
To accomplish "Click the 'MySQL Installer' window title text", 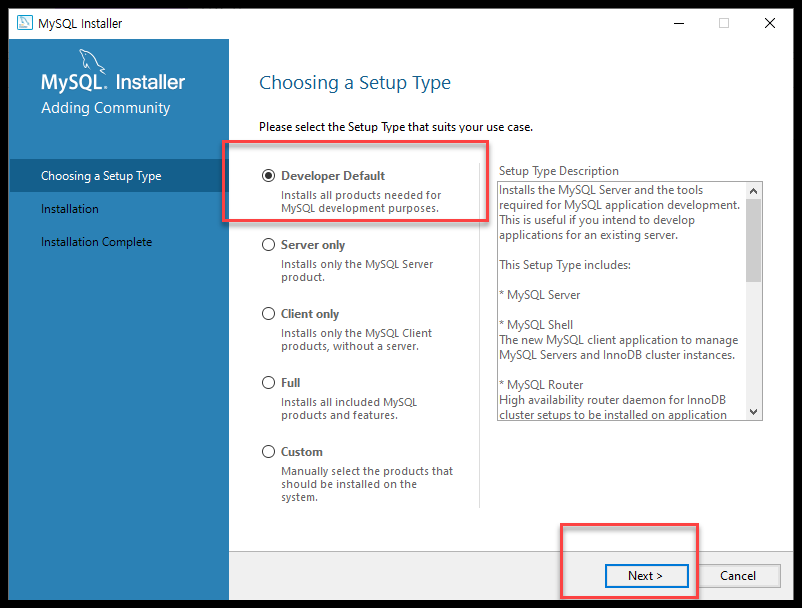I will click(80, 24).
